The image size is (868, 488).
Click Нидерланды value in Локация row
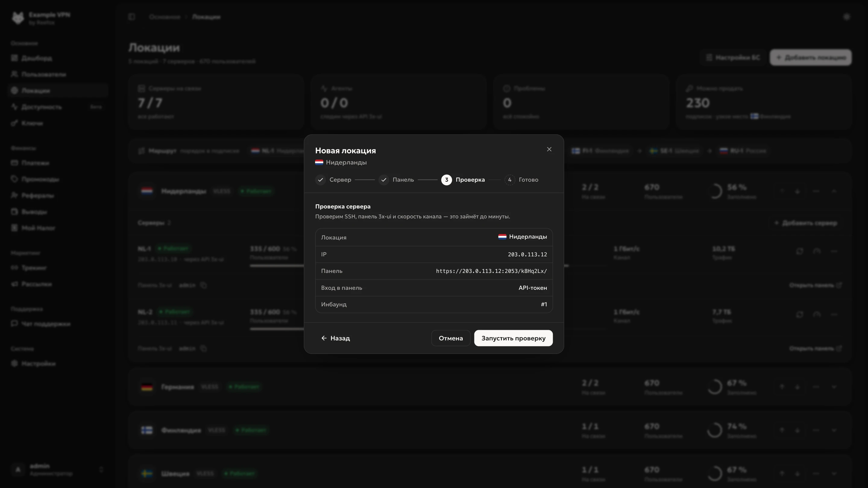point(523,237)
